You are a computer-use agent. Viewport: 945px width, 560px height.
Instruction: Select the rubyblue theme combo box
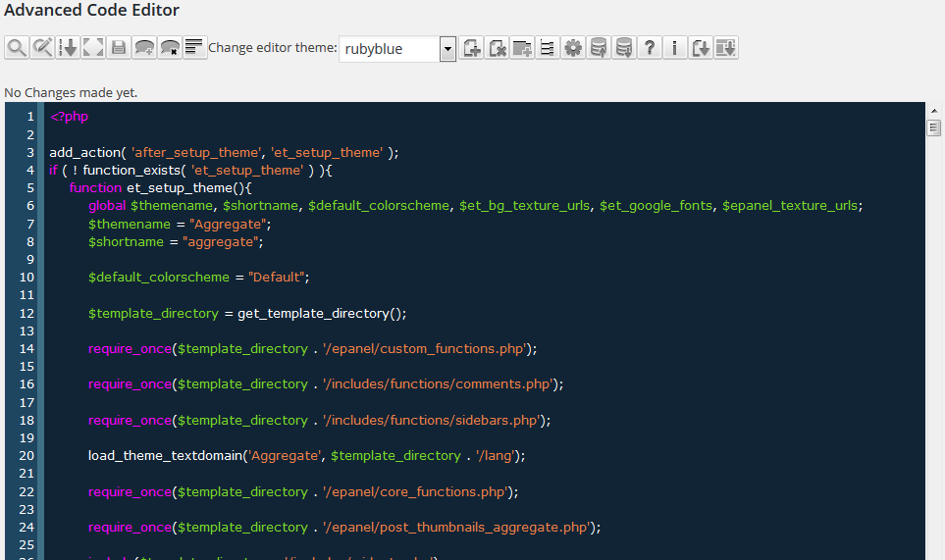tap(397, 49)
